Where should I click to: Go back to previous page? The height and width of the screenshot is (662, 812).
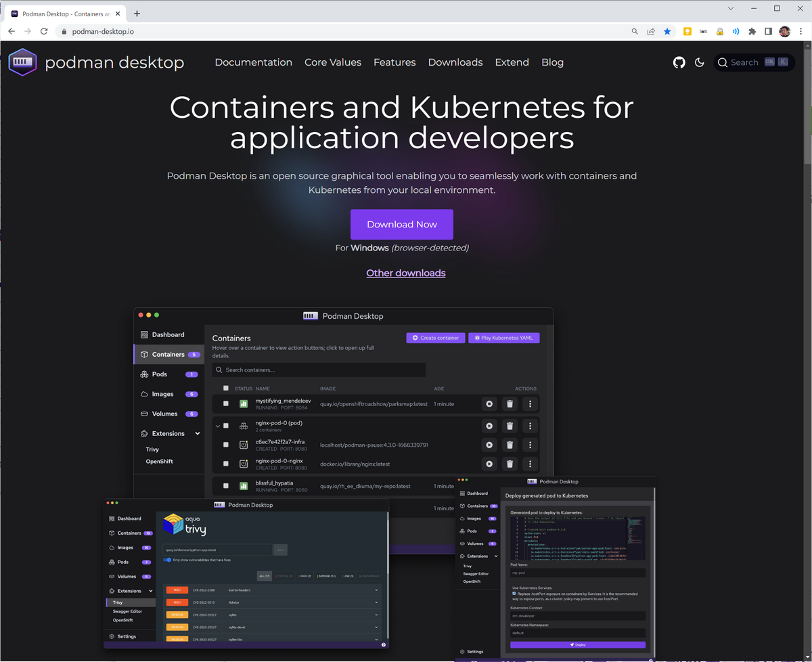point(12,31)
